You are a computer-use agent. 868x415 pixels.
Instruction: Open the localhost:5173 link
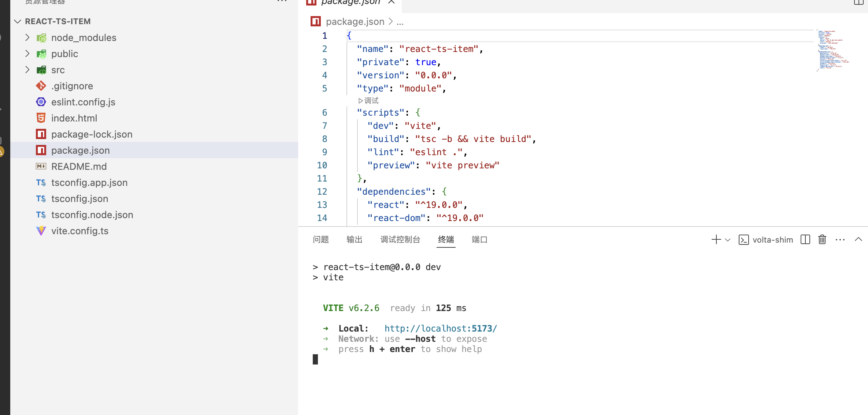coord(440,328)
